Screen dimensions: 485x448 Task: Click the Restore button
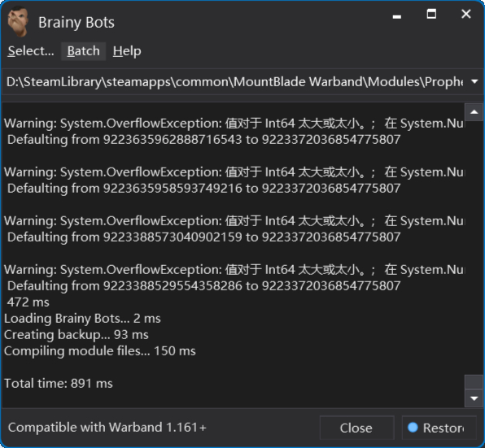point(439,428)
